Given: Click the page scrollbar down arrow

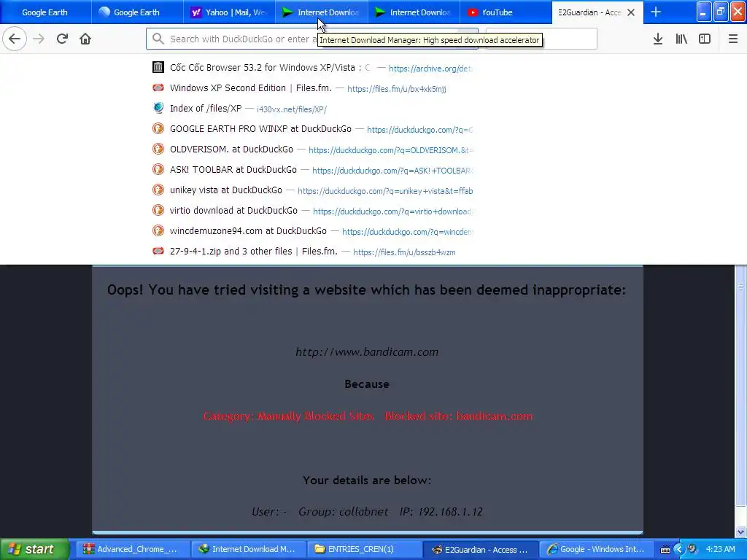Looking at the screenshot, I should (x=741, y=532).
